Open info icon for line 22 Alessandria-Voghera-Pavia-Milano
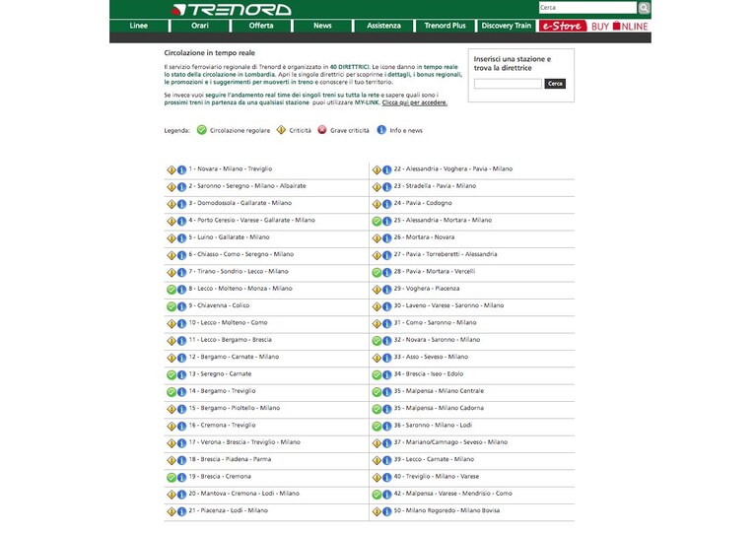The height and width of the screenshot is (533, 756). pyautogui.click(x=386, y=170)
